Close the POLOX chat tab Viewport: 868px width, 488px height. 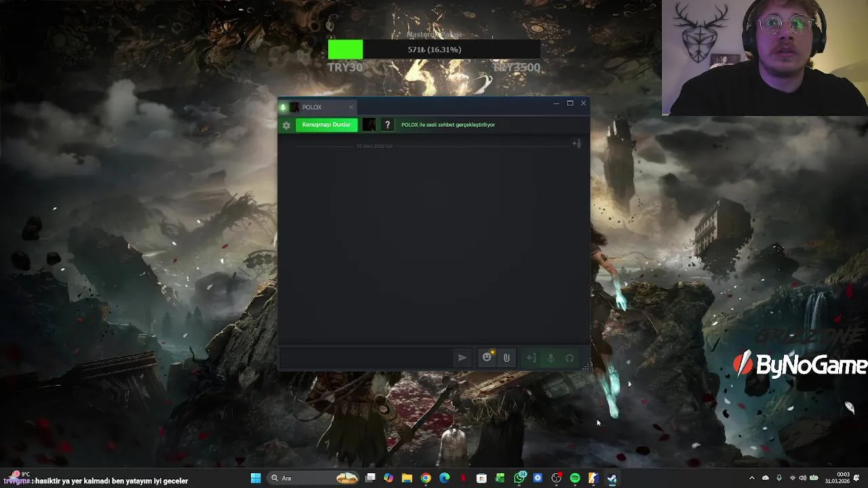tap(351, 107)
